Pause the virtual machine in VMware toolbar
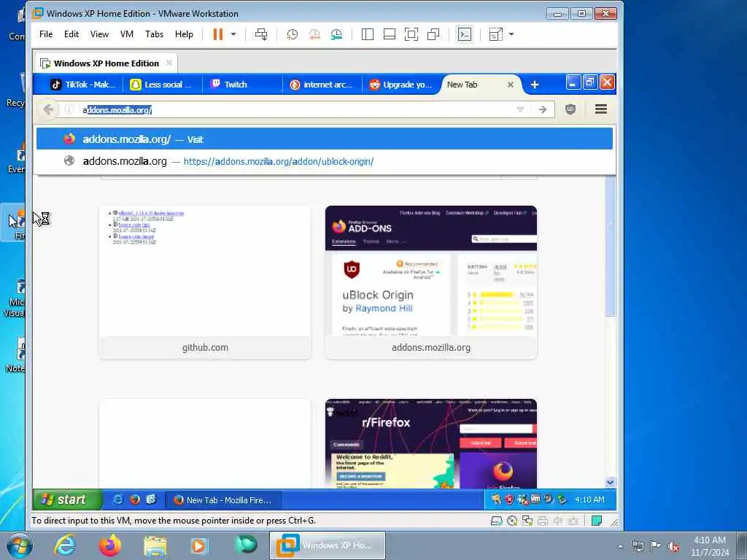 [217, 34]
